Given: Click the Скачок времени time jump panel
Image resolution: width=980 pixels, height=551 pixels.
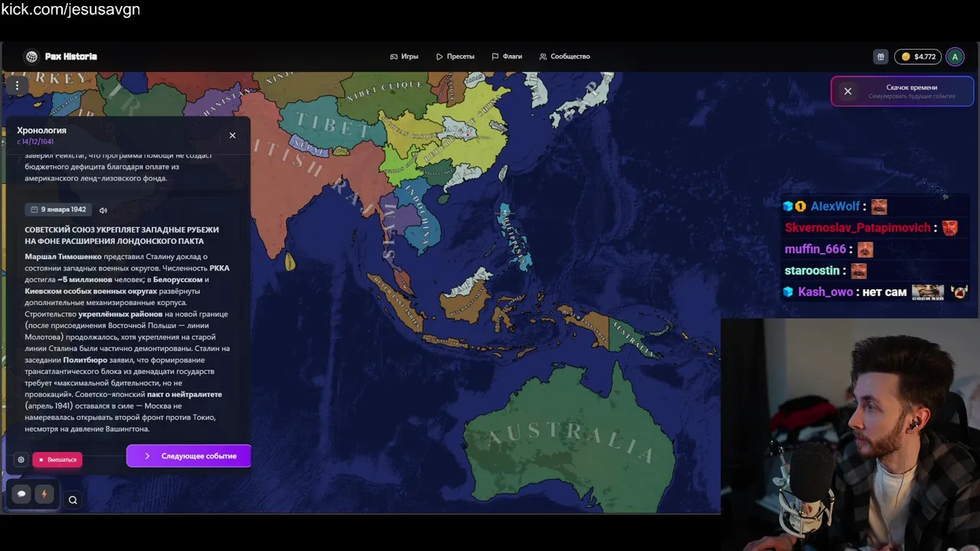Looking at the screenshot, I should (903, 91).
